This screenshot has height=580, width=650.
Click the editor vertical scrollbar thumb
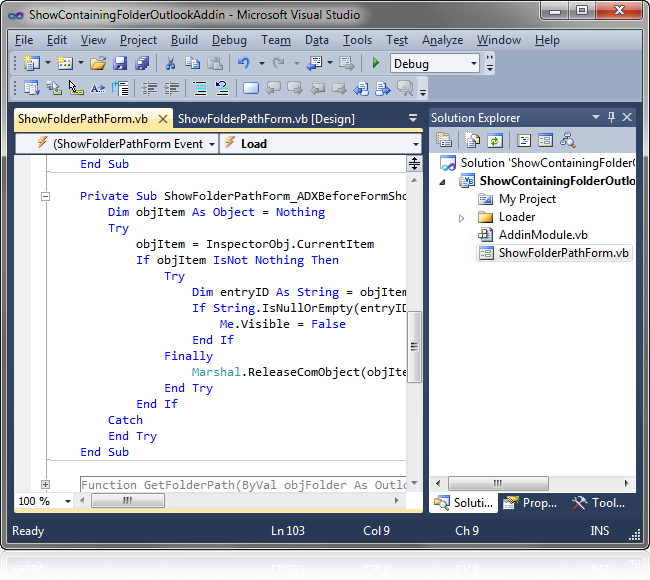pos(414,347)
